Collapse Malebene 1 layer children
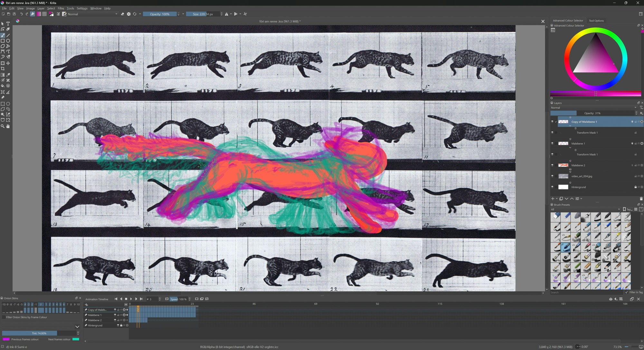644x350 pixels. (x=570, y=148)
